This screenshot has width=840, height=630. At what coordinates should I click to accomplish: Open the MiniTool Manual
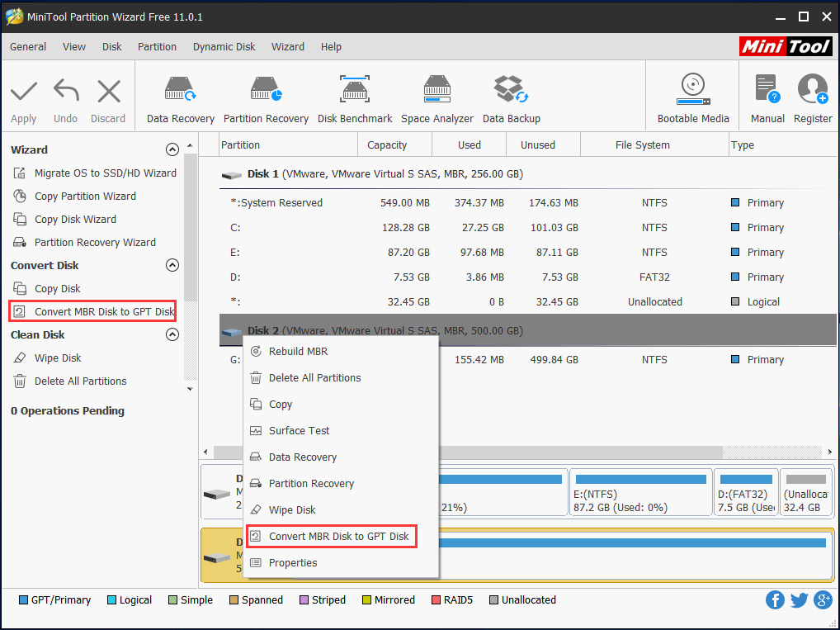[767, 95]
